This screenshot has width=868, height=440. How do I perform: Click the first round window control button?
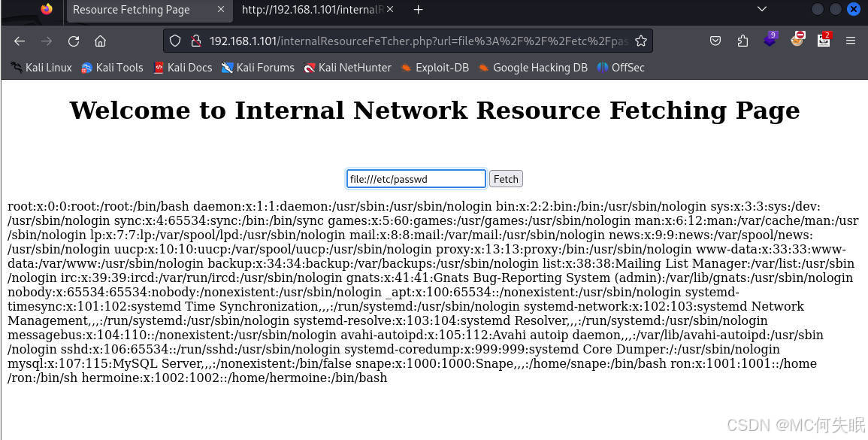coord(818,10)
